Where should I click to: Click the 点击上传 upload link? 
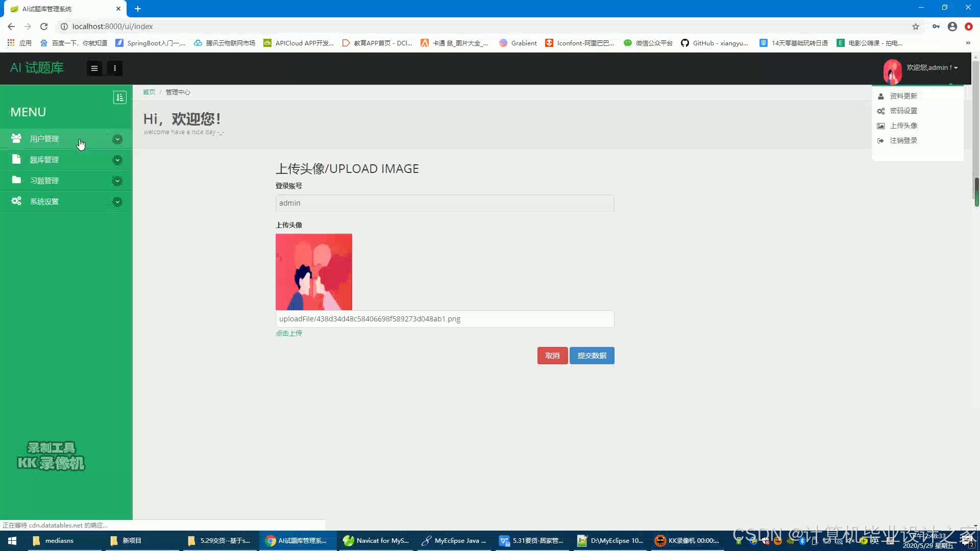tap(289, 333)
